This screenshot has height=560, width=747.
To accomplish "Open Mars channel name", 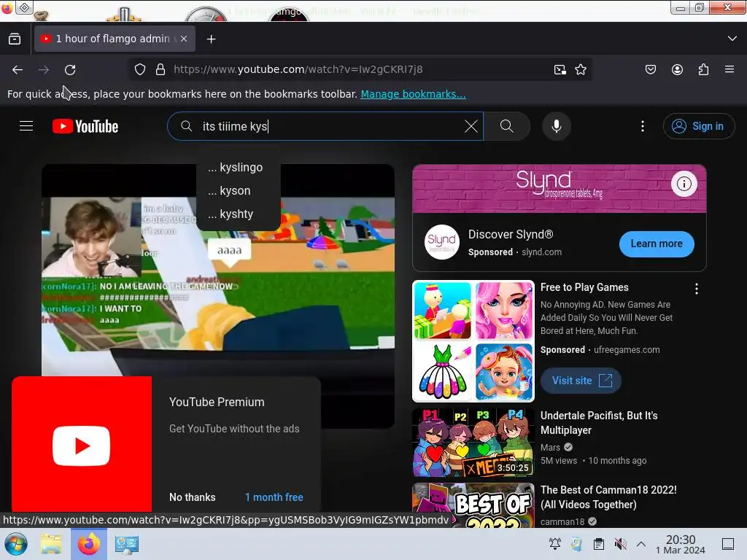I will click(x=550, y=447).
